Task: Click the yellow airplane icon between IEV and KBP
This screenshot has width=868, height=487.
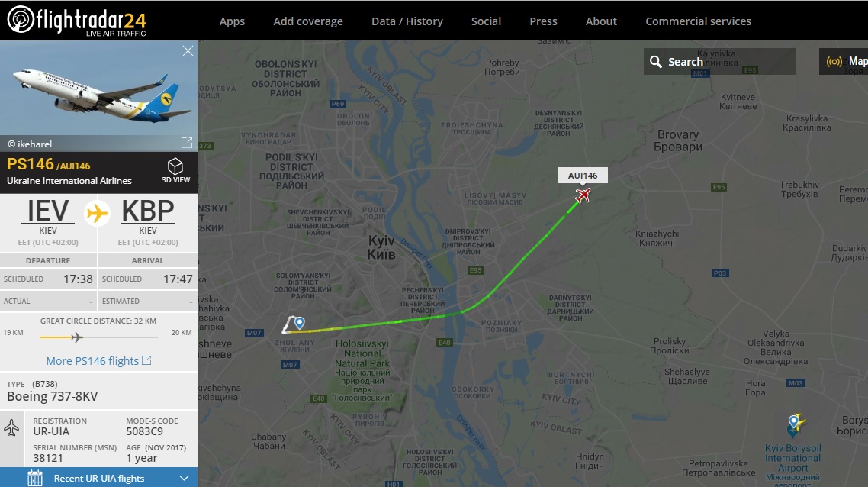Action: (x=98, y=213)
